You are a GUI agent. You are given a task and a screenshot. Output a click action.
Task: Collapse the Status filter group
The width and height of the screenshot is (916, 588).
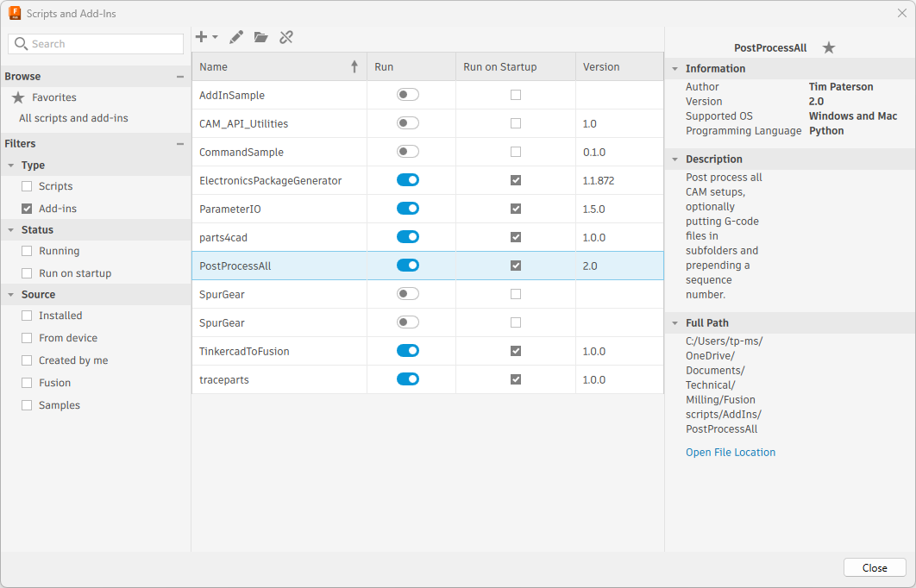(x=10, y=230)
